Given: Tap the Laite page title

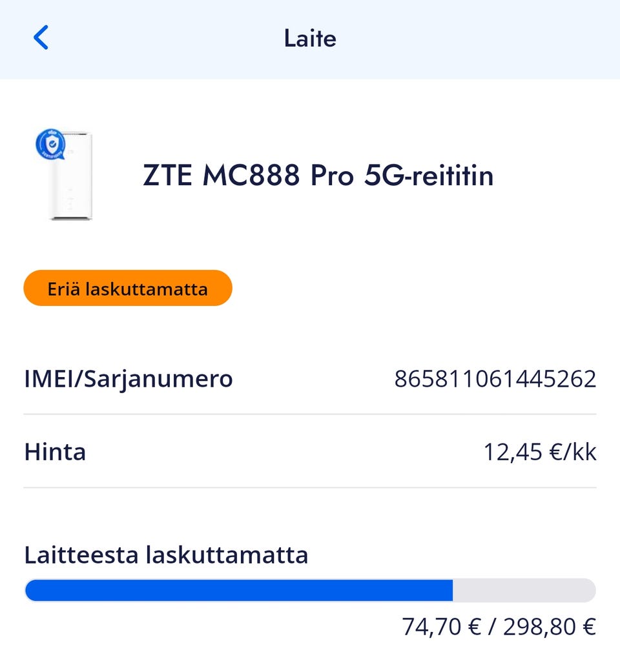Looking at the screenshot, I should [x=310, y=39].
